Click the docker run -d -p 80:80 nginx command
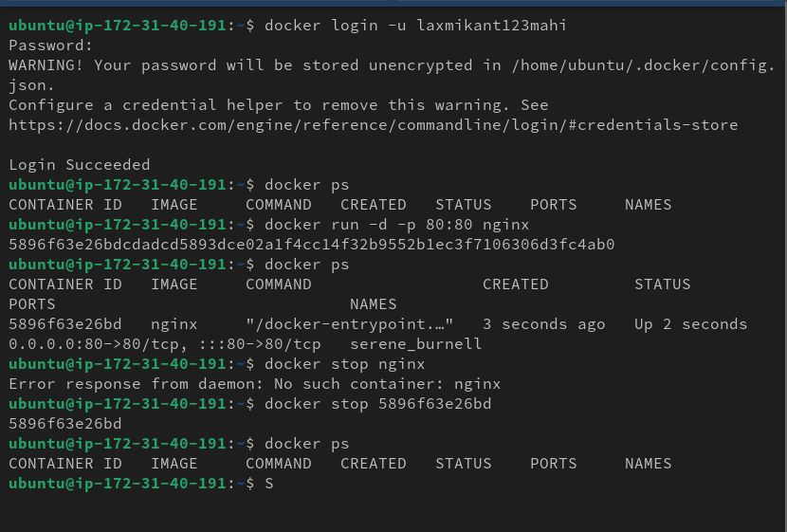This screenshot has width=787, height=532. tap(396, 225)
